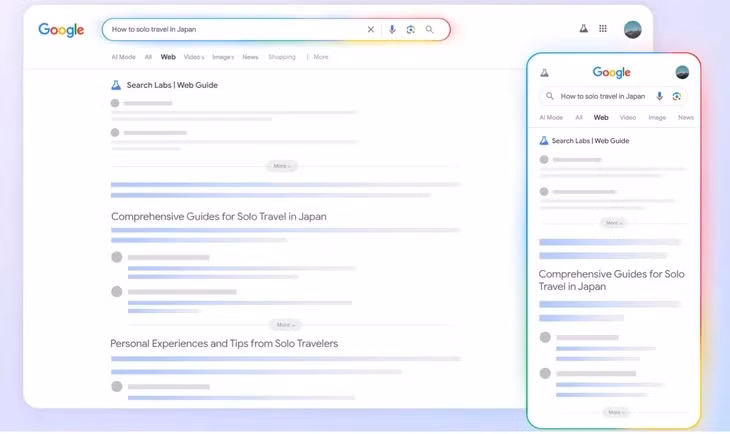Expand More under desktop Comprehensive Guides section
The width and height of the screenshot is (730, 434).
tap(285, 325)
